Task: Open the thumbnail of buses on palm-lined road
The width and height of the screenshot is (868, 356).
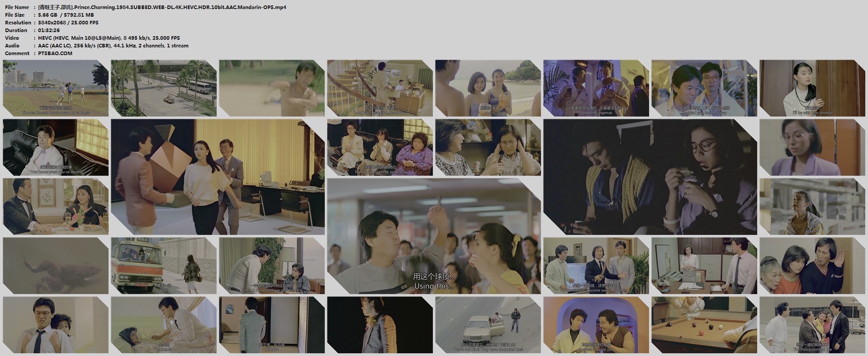Action: [x=164, y=88]
